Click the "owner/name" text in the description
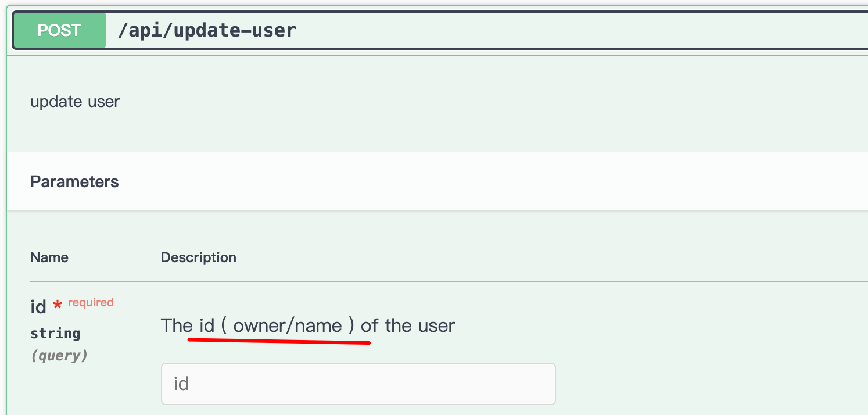 point(288,325)
